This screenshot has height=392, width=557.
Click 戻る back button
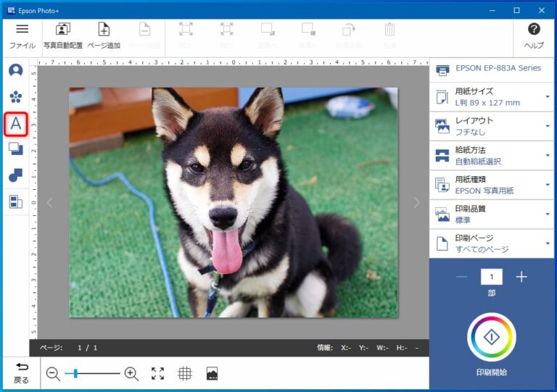[x=21, y=373]
